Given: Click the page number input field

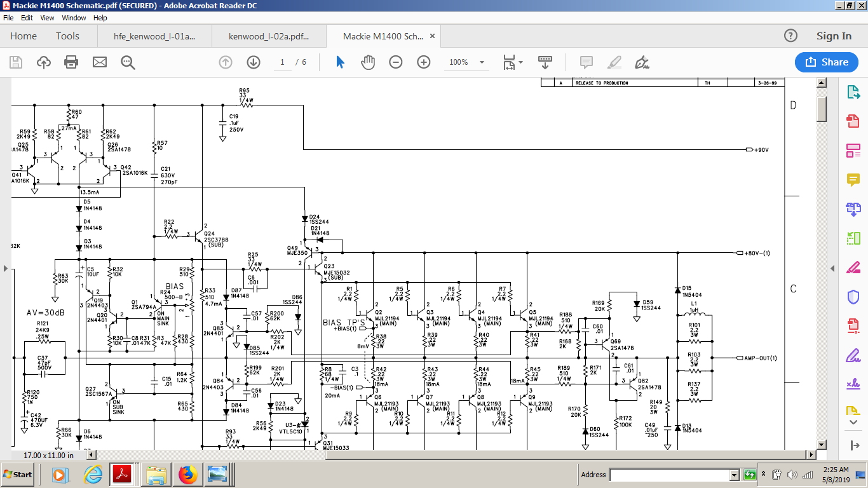Looking at the screenshot, I should 282,62.
